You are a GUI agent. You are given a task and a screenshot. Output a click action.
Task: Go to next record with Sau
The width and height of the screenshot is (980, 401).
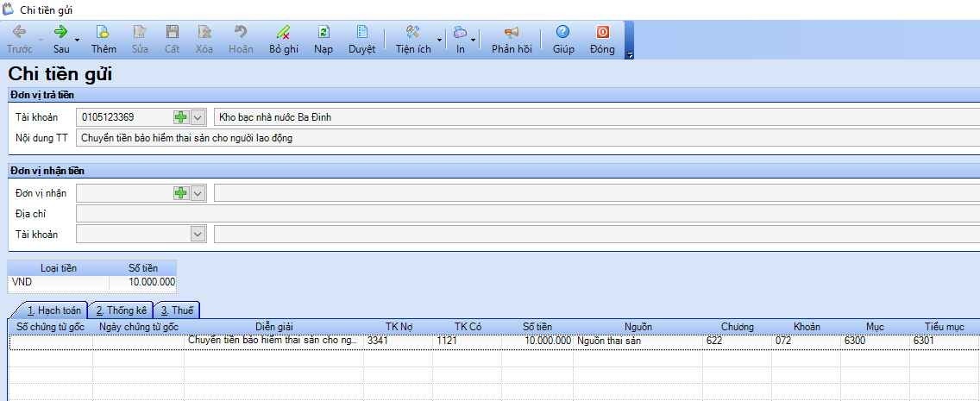[60, 40]
